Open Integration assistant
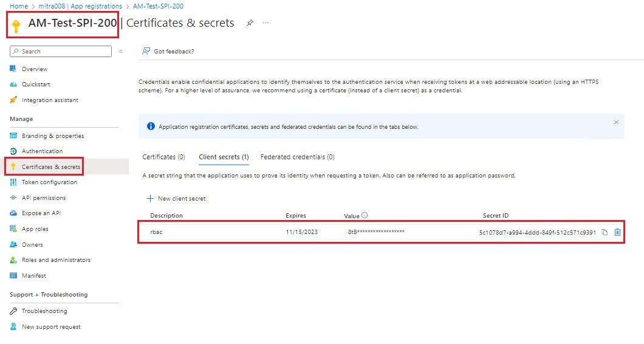This screenshot has height=344, width=644. click(50, 100)
